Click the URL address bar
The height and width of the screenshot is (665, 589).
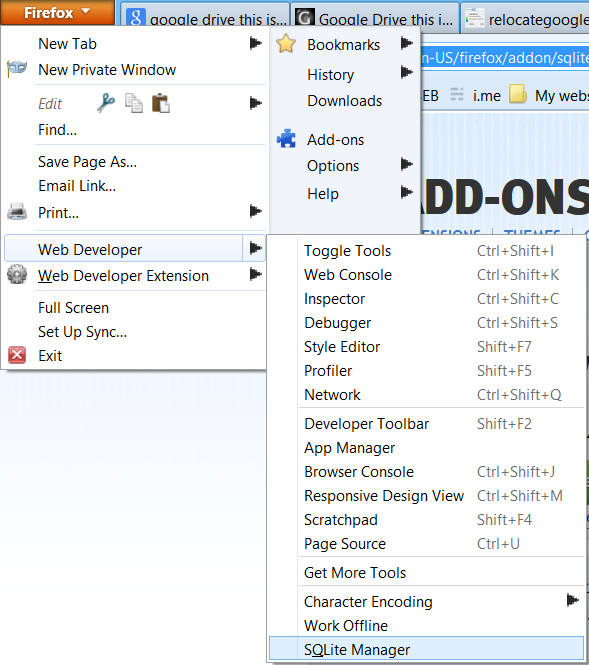tap(505, 57)
